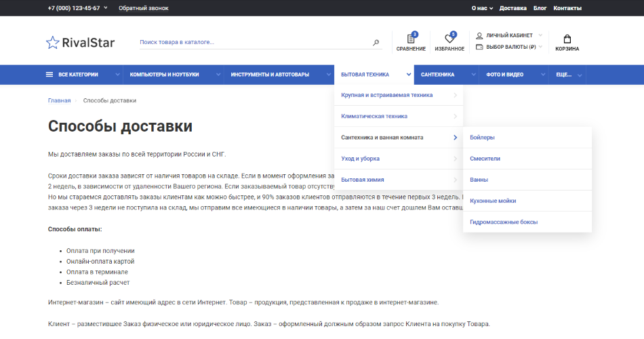Click Способы оплаты: bold text
Screen dimensions: 644x339
tap(75, 229)
